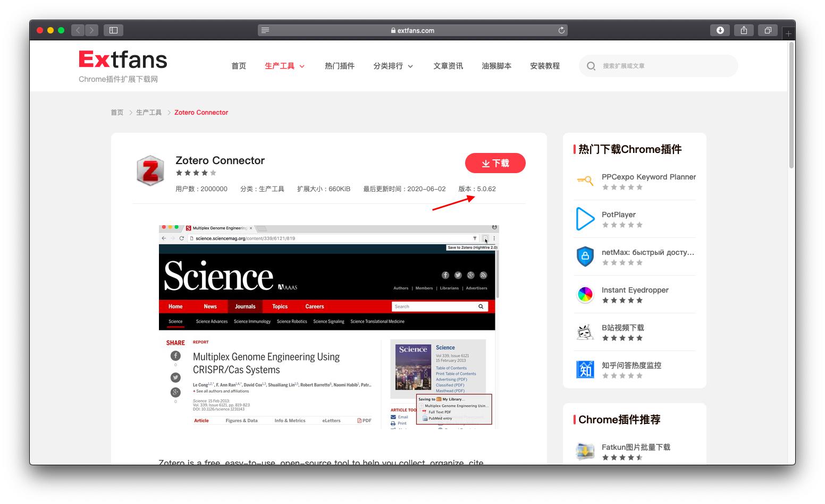Image resolution: width=825 pixels, height=504 pixels.
Task: Click the search magnifier icon
Action: 591,66
